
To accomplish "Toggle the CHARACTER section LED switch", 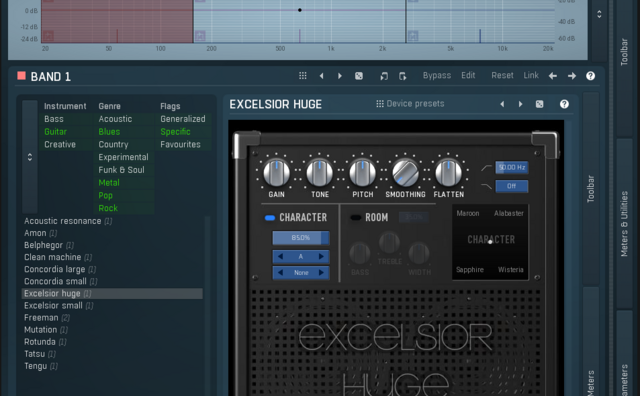I will click(x=270, y=218).
